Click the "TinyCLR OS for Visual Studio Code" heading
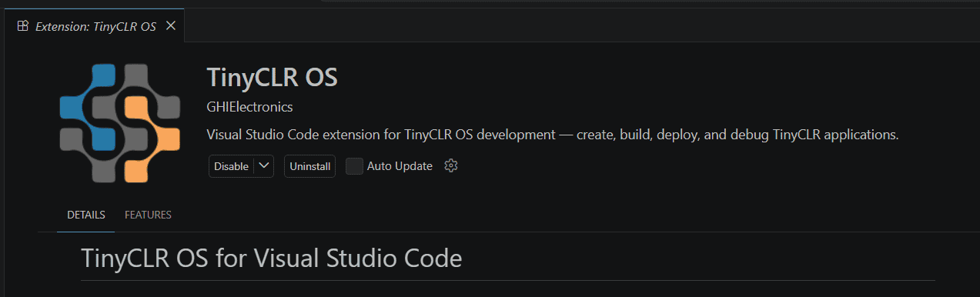Screen dimensions: 980x297 [272, 258]
